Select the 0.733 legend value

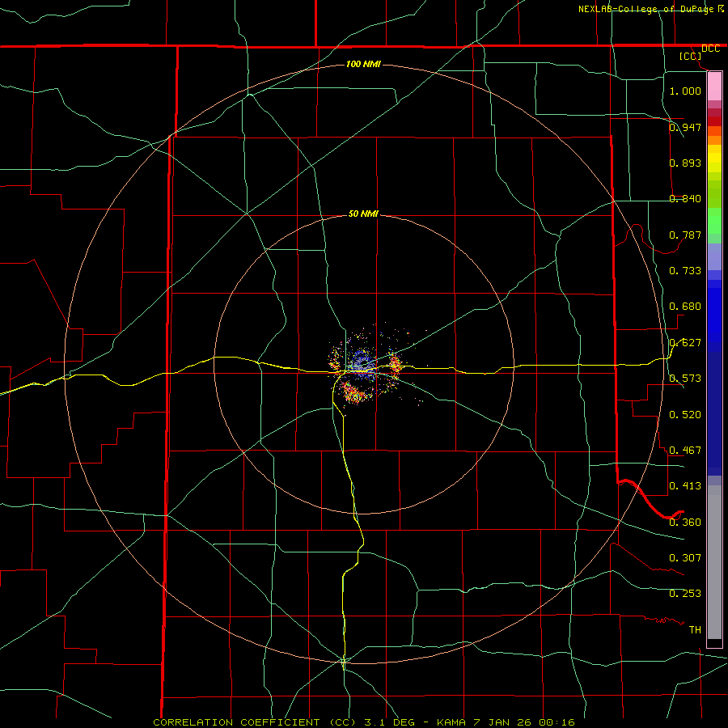[685, 270]
